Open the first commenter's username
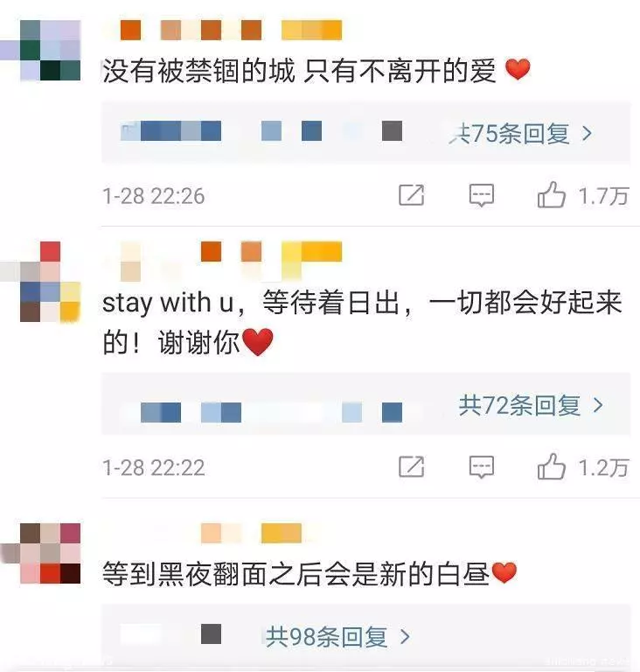The height and width of the screenshot is (672, 640). [232, 30]
